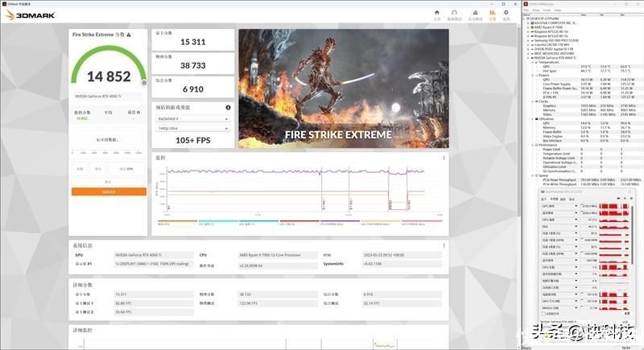Open the GPU selector dropdown at GPU-Z bottom
644x350 pixels.
[x=567, y=322]
